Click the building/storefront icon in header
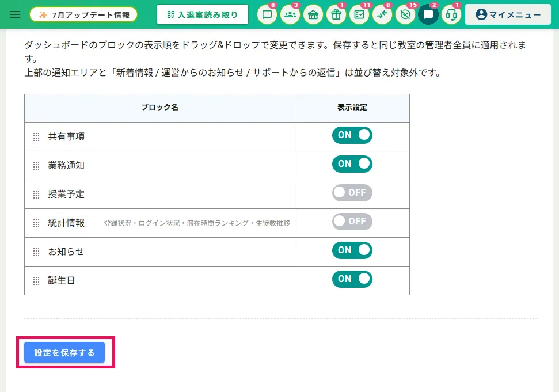 pyautogui.click(x=313, y=14)
